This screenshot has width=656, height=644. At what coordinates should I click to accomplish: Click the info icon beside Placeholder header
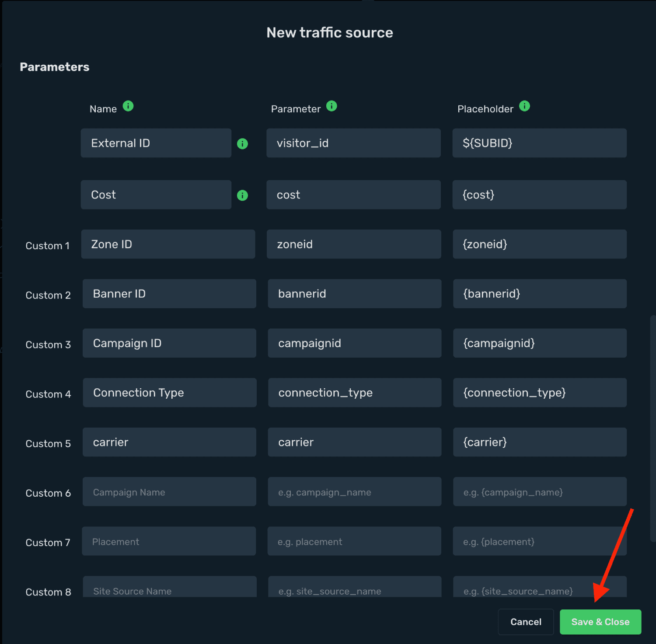(525, 106)
